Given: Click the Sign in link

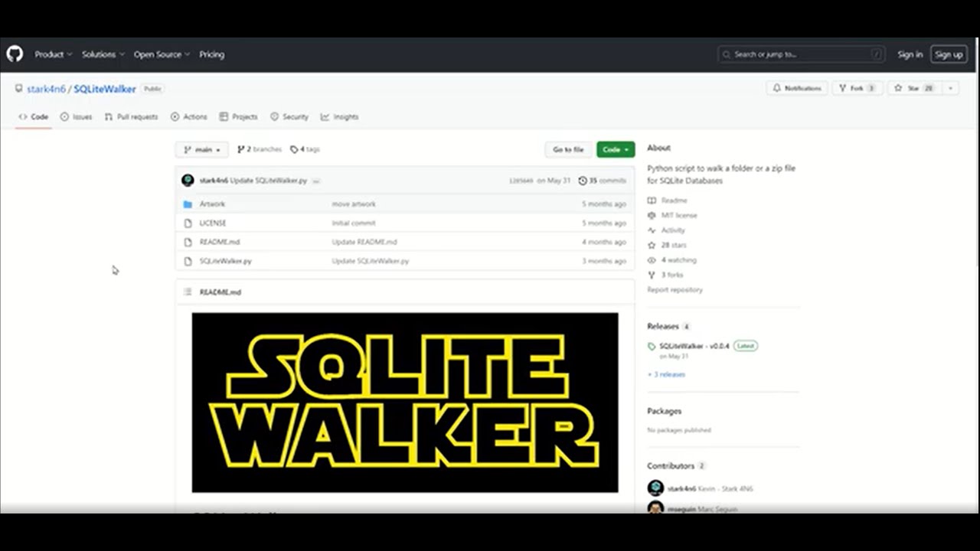Looking at the screenshot, I should 910,54.
